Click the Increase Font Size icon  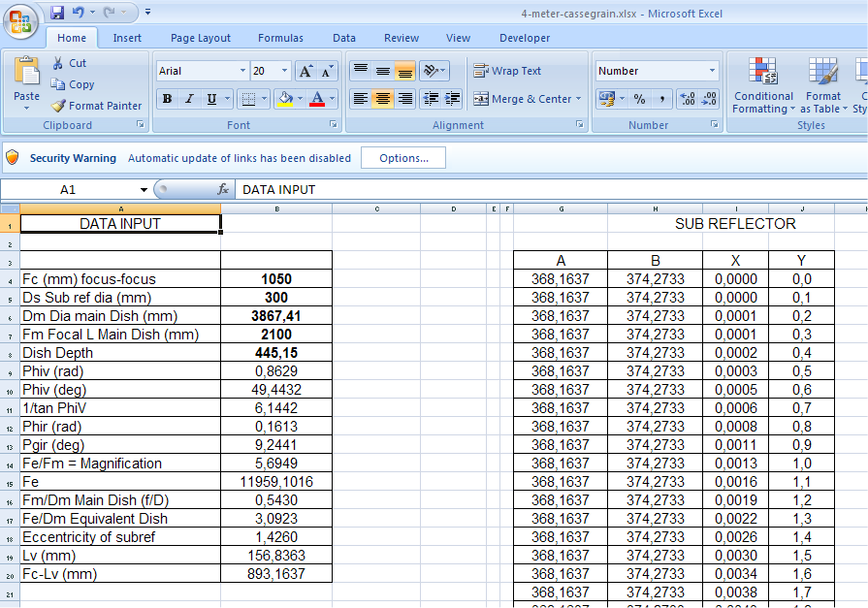305,71
